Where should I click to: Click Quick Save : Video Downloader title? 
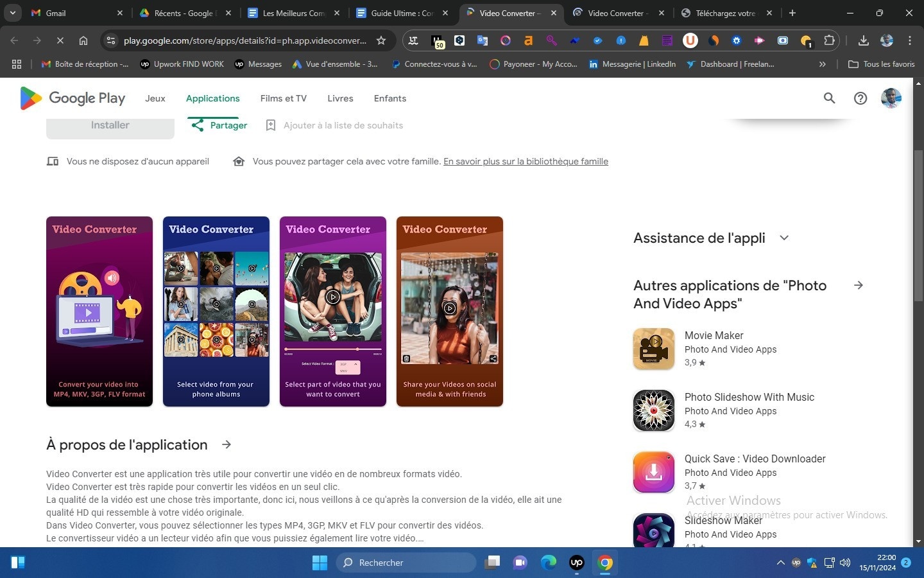point(755,459)
